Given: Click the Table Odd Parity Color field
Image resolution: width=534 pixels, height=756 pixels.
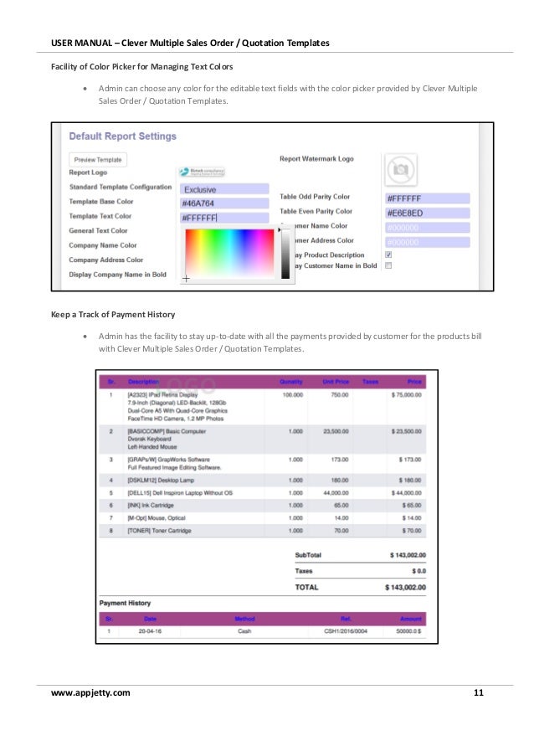Looking at the screenshot, I should point(428,198).
